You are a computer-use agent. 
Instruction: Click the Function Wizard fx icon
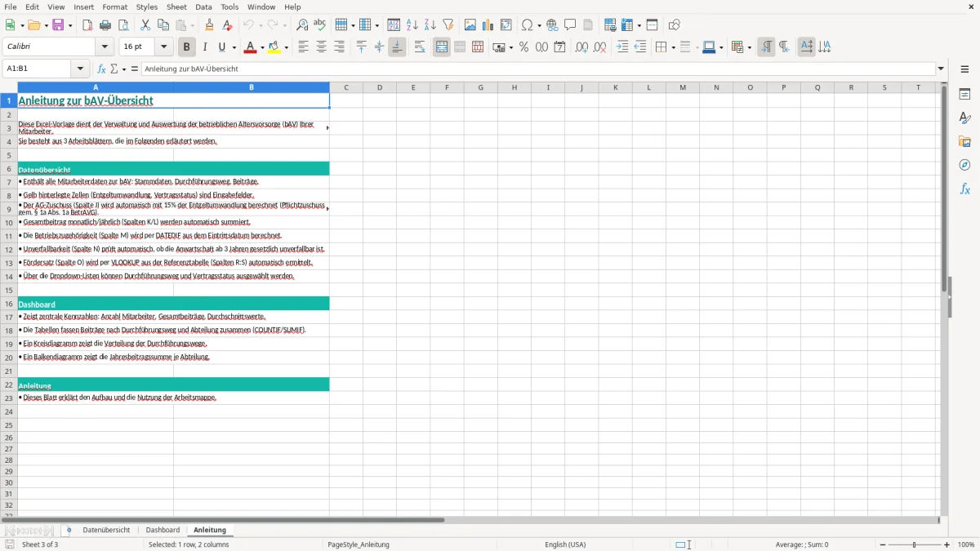coord(102,69)
